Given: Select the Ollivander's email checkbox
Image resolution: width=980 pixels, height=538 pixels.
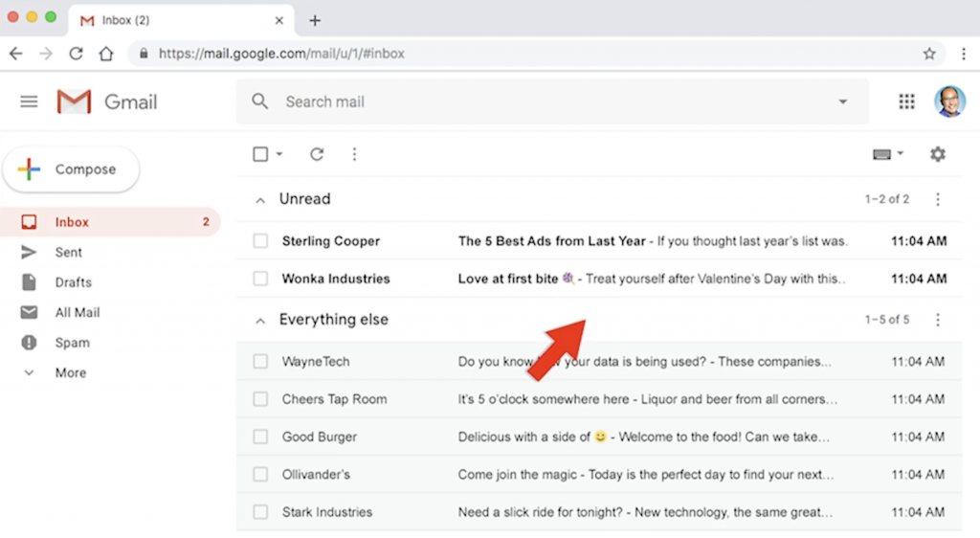Looking at the screenshot, I should coord(260,474).
